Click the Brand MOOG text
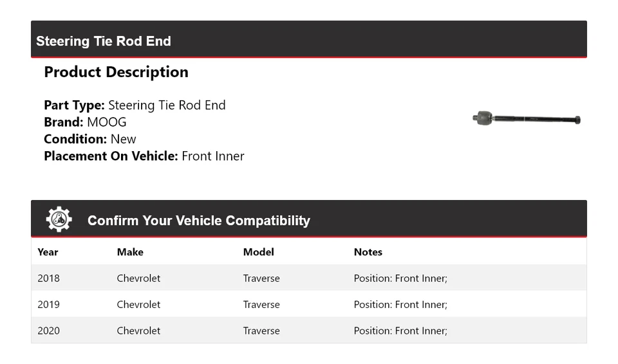 [x=85, y=122]
